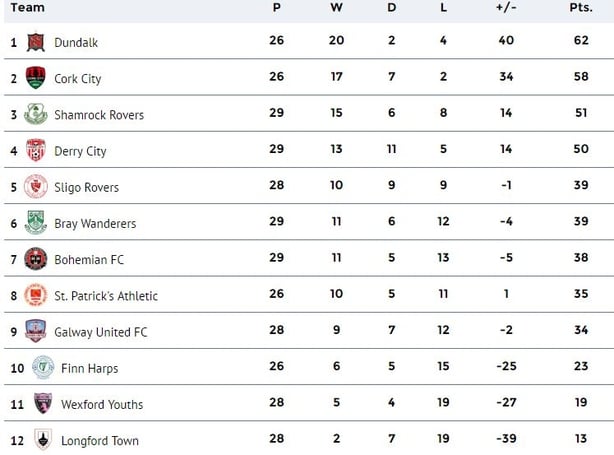Click the Cork City club crest
This screenshot has width=614, height=455.
[36, 78]
